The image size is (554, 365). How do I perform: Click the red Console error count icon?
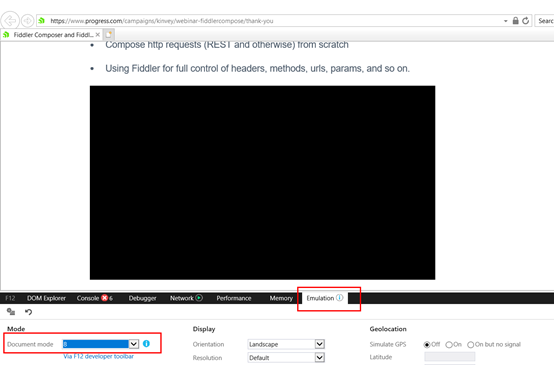[105, 298]
